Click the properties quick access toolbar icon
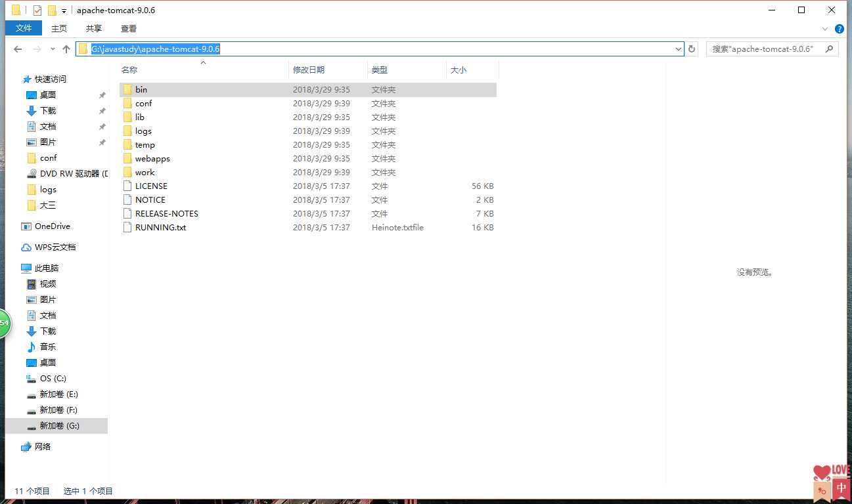852x504 pixels. click(x=37, y=10)
